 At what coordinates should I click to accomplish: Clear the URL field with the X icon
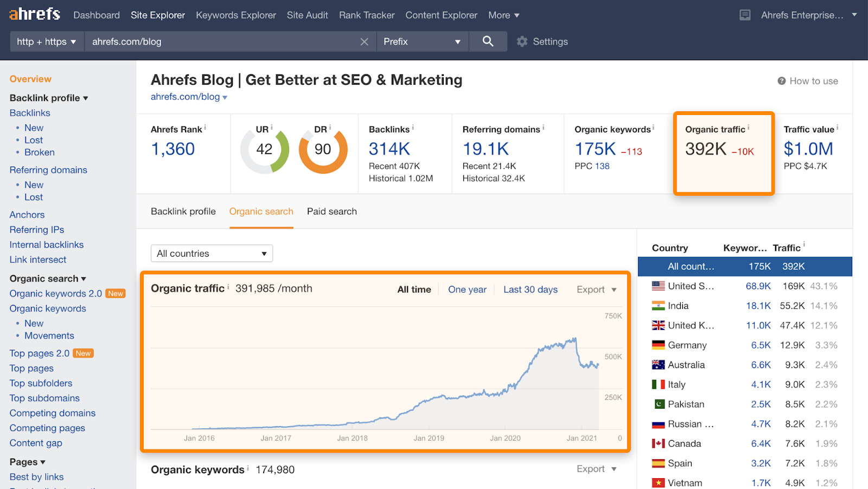coord(364,42)
